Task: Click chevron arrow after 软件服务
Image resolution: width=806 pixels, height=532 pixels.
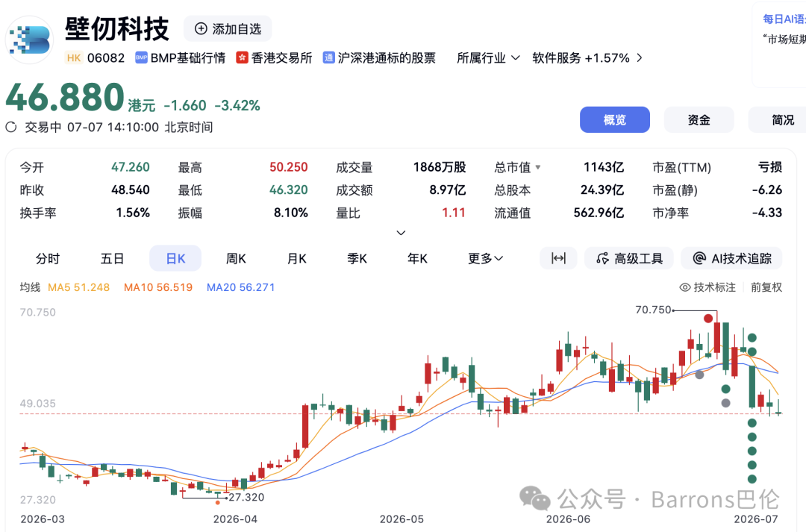Action: click(x=640, y=58)
